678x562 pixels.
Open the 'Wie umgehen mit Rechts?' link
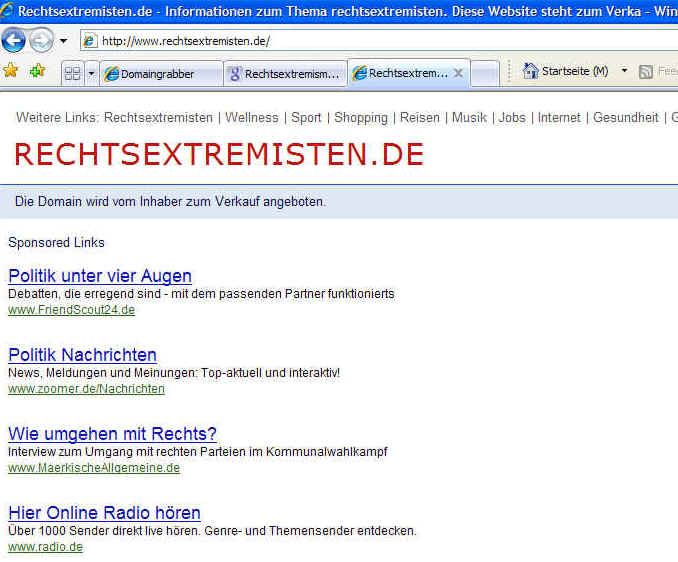pyautogui.click(x=112, y=434)
